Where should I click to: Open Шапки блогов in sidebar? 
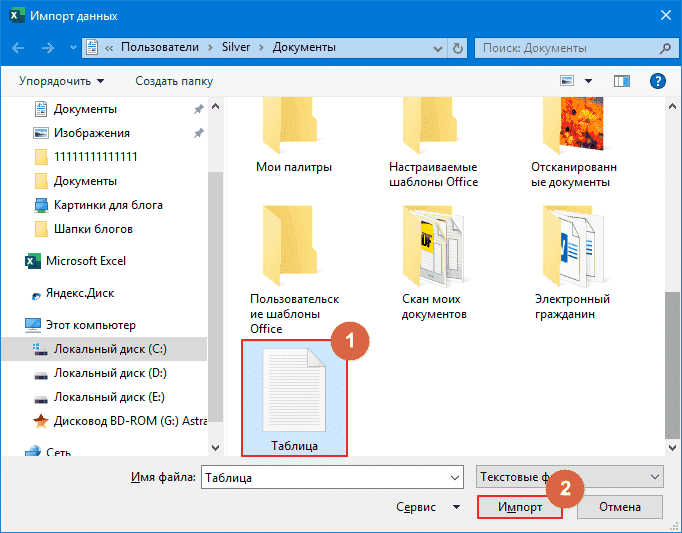[93, 229]
